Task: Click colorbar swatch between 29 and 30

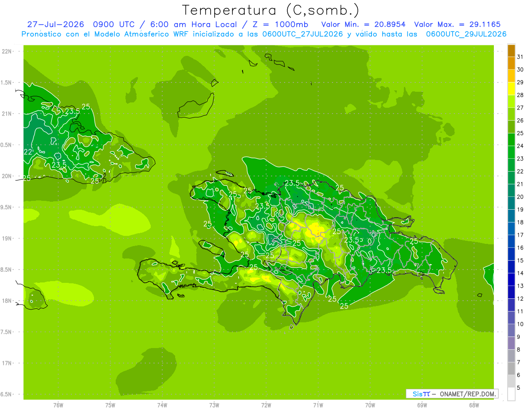Action: click(511, 76)
